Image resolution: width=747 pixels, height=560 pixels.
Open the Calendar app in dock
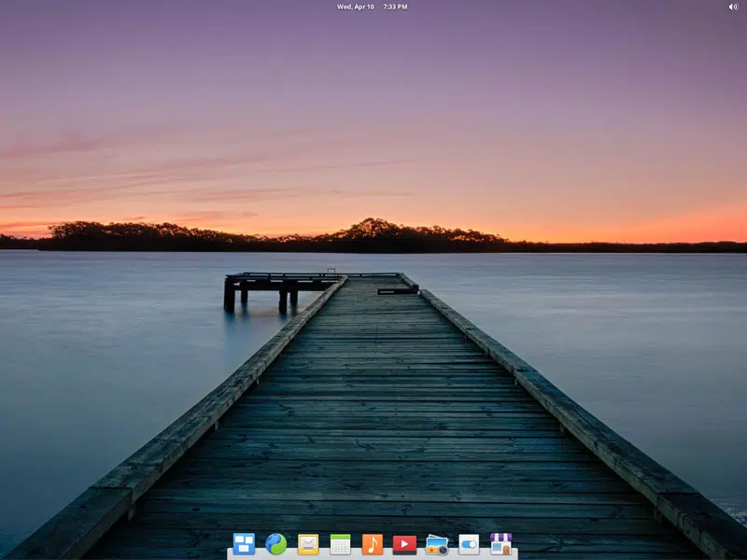coord(340,544)
